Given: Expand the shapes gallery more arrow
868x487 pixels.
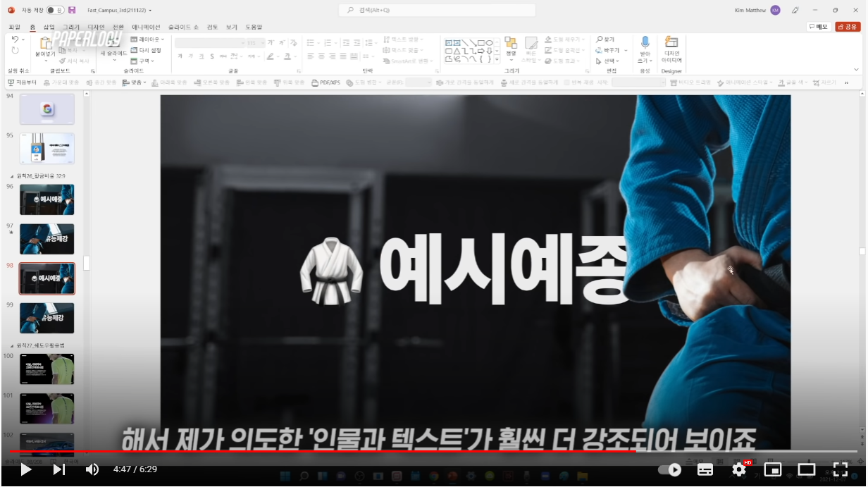Looking at the screenshot, I should click(497, 61).
